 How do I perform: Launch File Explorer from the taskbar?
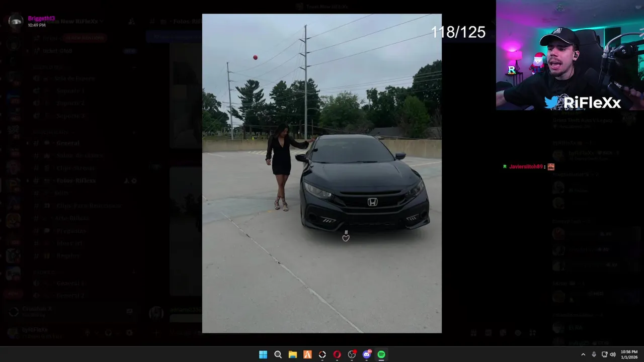pos(292,354)
